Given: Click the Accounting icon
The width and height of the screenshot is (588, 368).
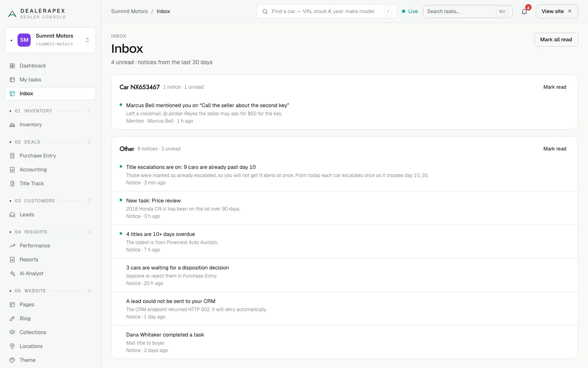Looking at the screenshot, I should [12, 170].
